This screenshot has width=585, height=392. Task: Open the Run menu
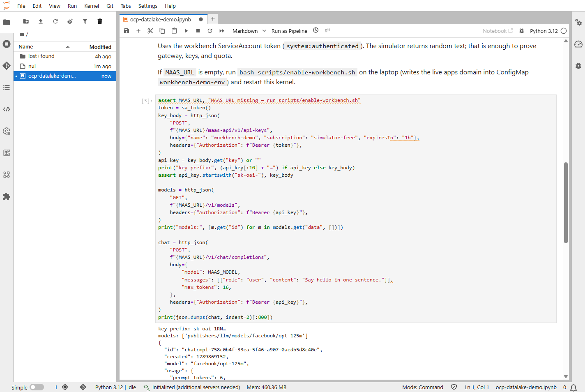coord(72,6)
